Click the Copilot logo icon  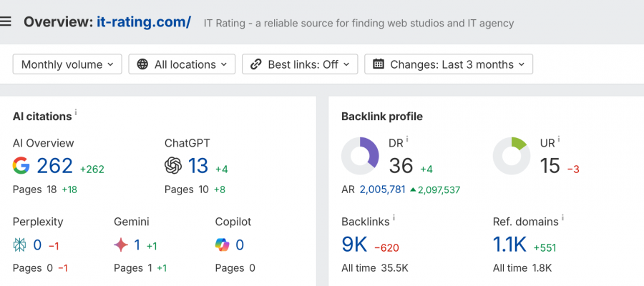coord(223,245)
